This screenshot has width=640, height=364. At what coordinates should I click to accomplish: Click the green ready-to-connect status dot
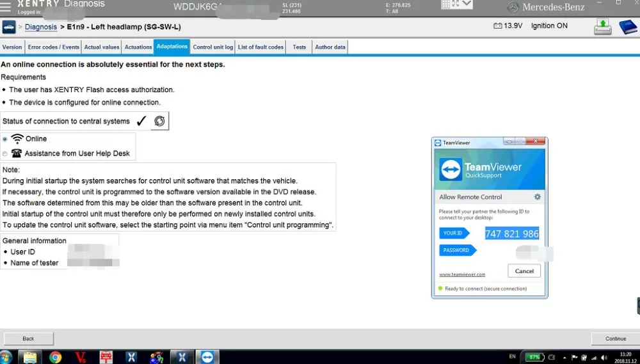[440, 289]
